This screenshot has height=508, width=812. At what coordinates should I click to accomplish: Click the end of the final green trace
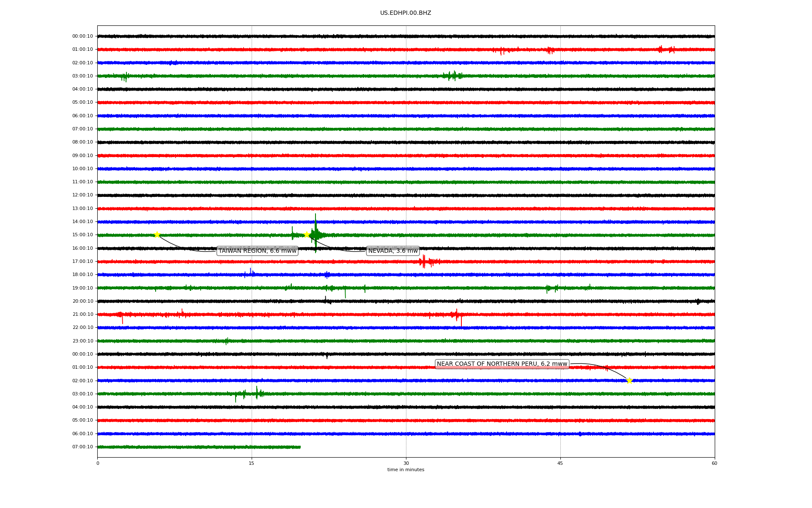300,447
